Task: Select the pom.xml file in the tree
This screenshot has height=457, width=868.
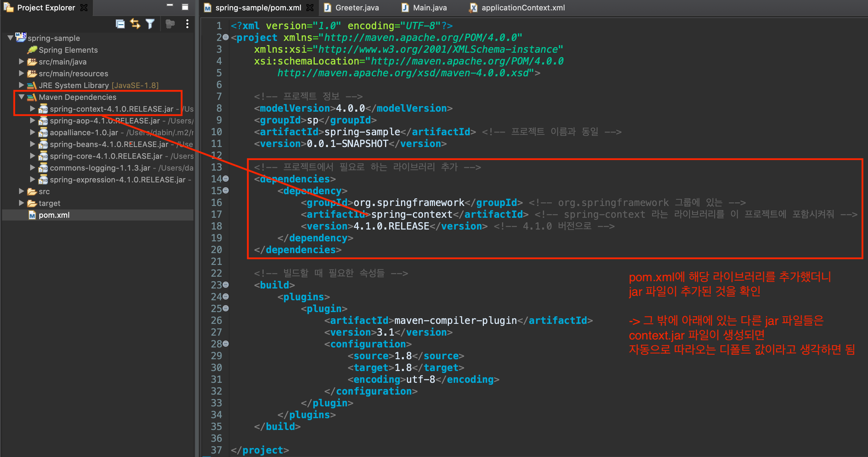Action: click(x=54, y=215)
